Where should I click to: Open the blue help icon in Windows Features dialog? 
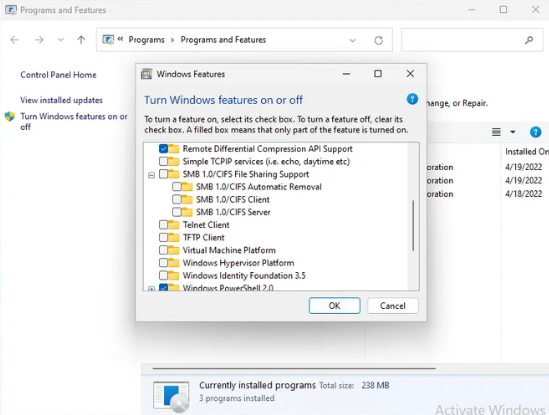point(412,99)
